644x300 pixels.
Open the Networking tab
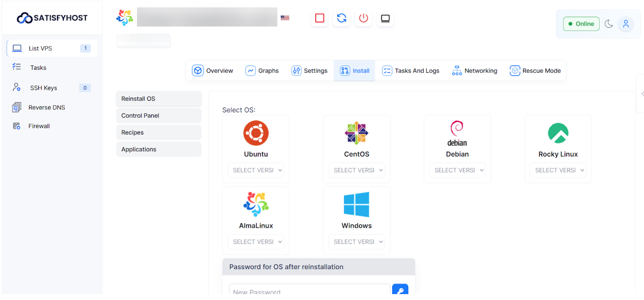(475, 71)
